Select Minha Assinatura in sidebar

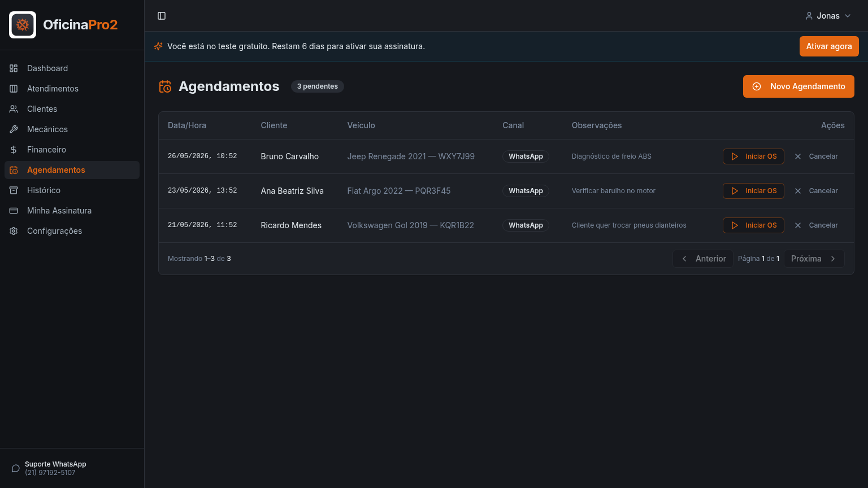[72, 211]
